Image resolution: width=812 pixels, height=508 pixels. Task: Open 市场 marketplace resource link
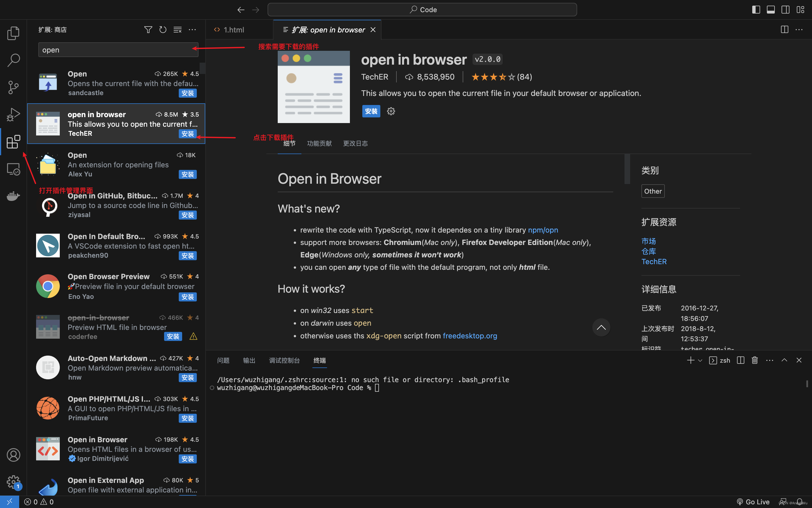[x=648, y=241]
